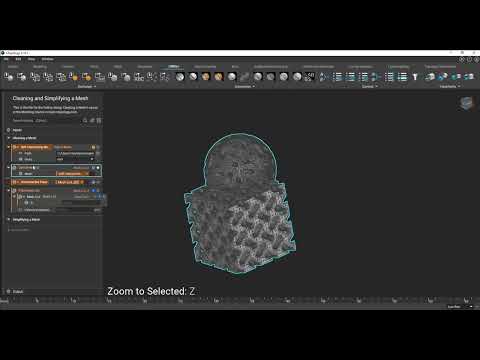Open the Window menu

coord(48,59)
